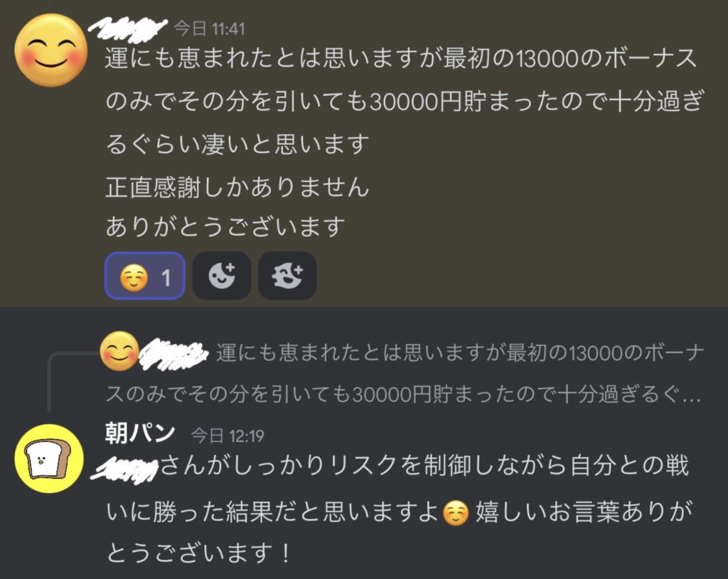Click the add reaction moon-face icon

point(222,276)
